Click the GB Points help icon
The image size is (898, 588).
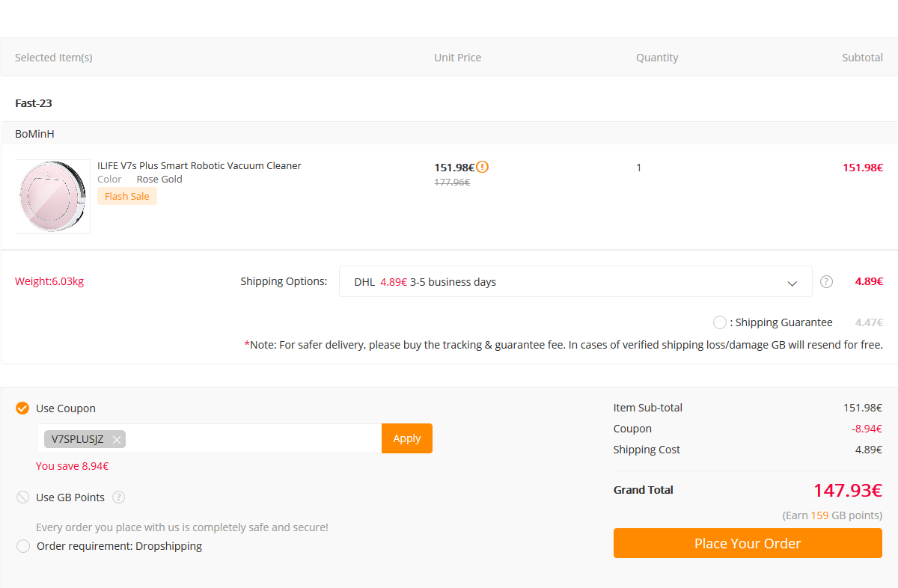(118, 497)
